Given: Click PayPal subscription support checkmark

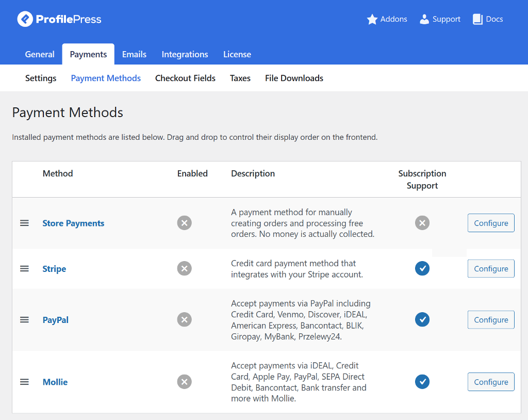Looking at the screenshot, I should pos(422,319).
